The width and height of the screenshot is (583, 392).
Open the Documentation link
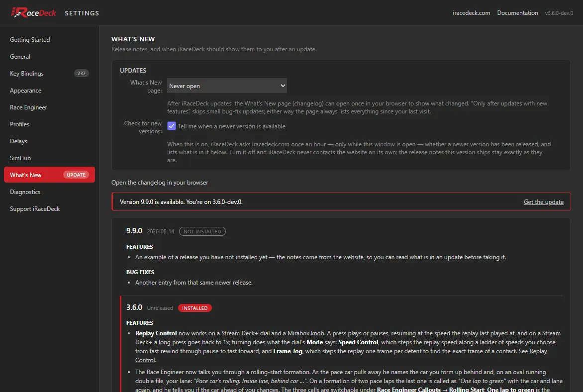coord(517,13)
